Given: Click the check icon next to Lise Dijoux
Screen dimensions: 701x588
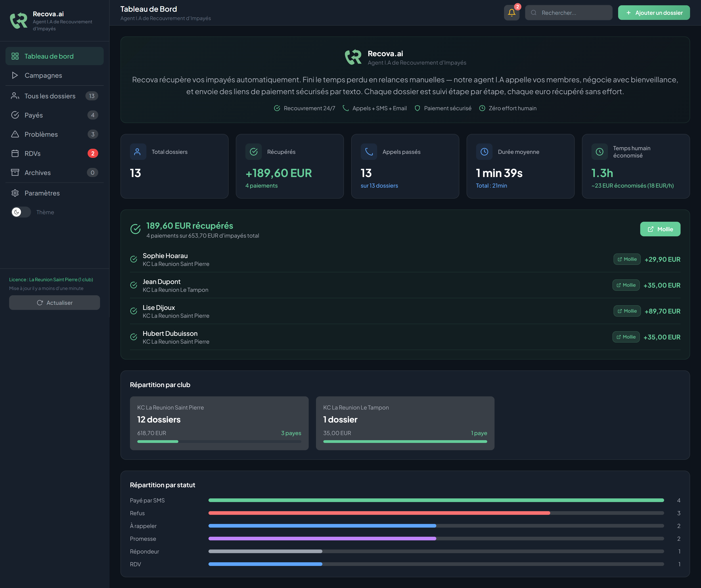Looking at the screenshot, I should [133, 311].
